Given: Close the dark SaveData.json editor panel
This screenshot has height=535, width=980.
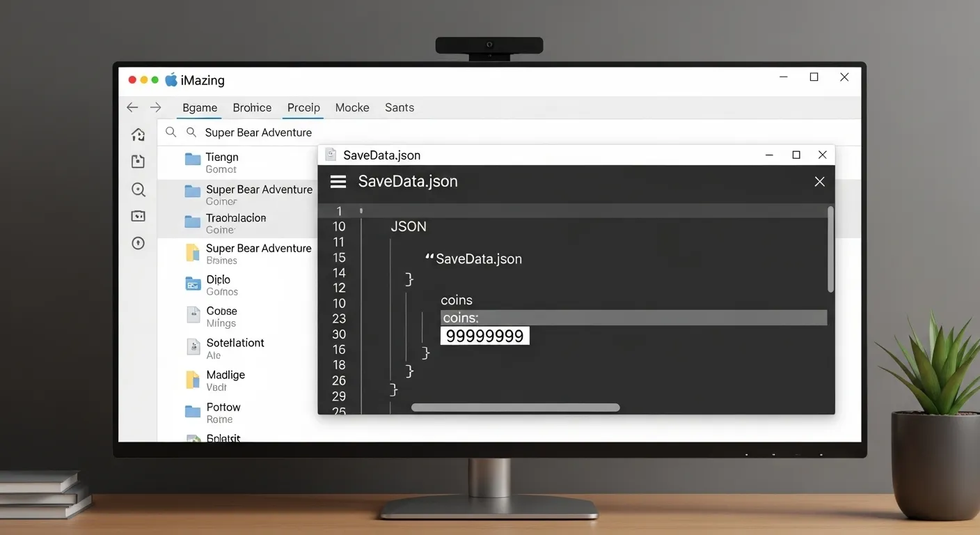Looking at the screenshot, I should [819, 182].
